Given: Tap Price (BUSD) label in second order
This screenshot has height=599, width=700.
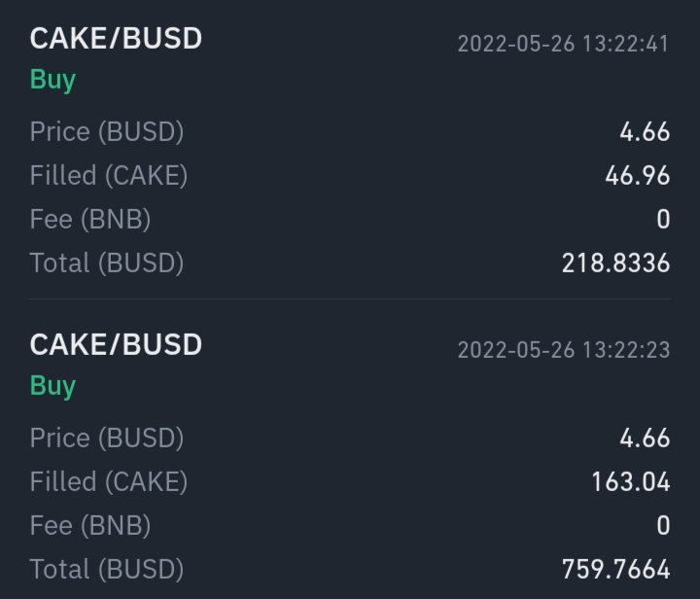Looking at the screenshot, I should tap(107, 439).
